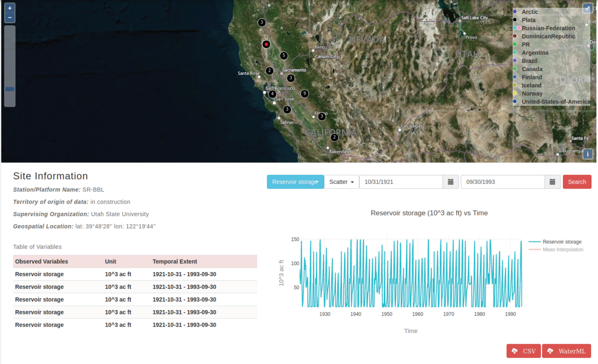The height and width of the screenshot is (364, 598).
Task: Select the red highlighted station marker
Action: point(266,44)
